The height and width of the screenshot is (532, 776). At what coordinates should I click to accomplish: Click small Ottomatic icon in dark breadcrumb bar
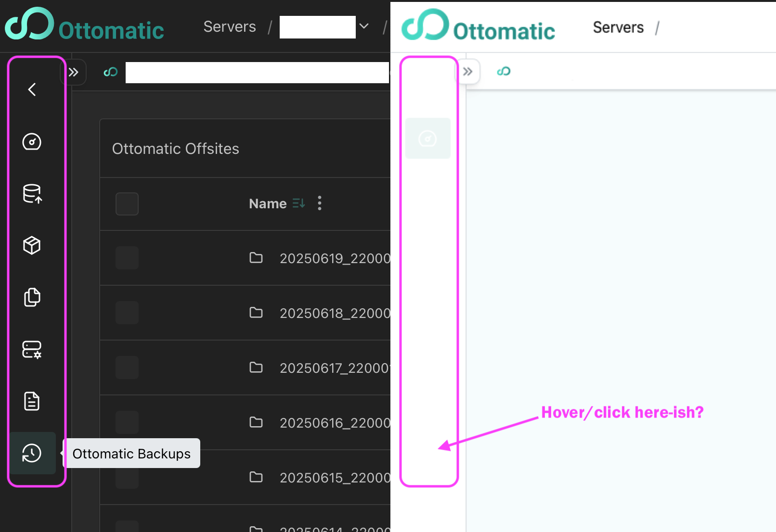click(111, 72)
